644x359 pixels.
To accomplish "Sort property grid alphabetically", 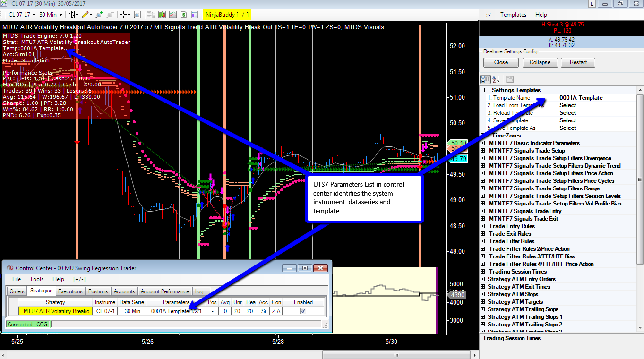I will click(x=496, y=79).
